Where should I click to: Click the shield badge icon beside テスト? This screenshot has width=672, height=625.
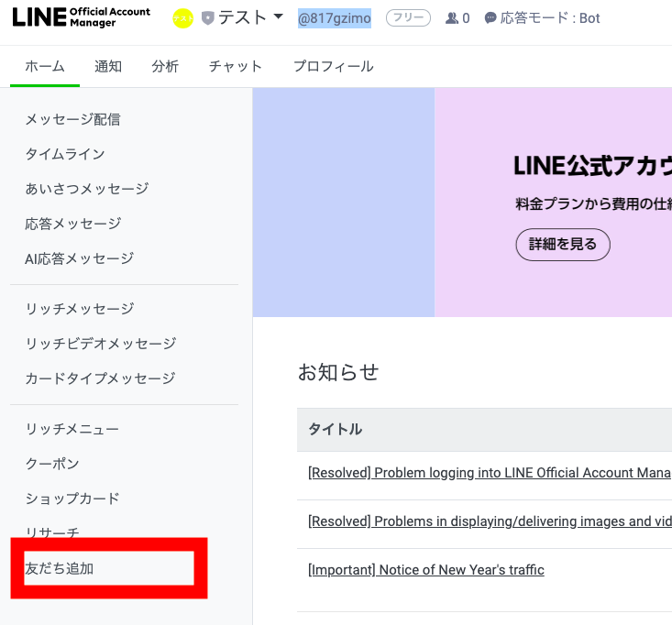click(x=208, y=18)
